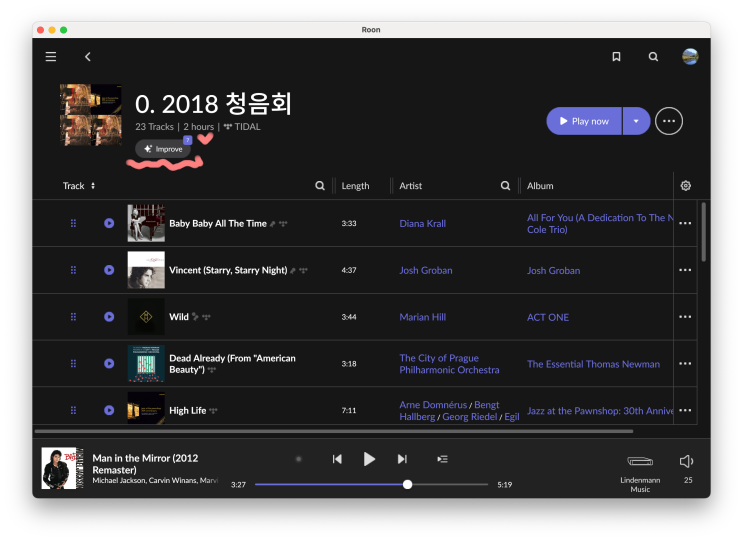The image size is (743, 541).
Task: Open the Josh Groban artist link
Action: pyautogui.click(x=426, y=270)
